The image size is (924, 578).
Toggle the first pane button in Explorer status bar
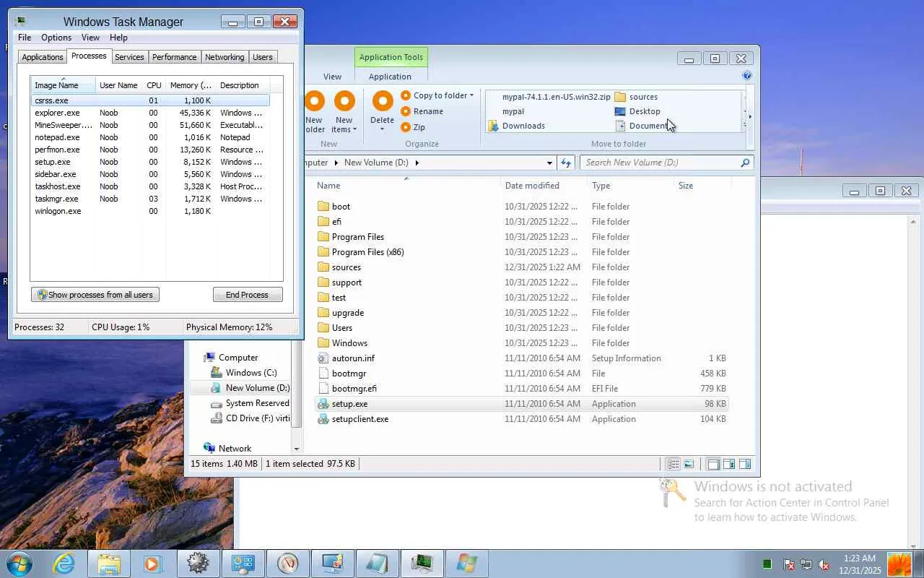713,464
